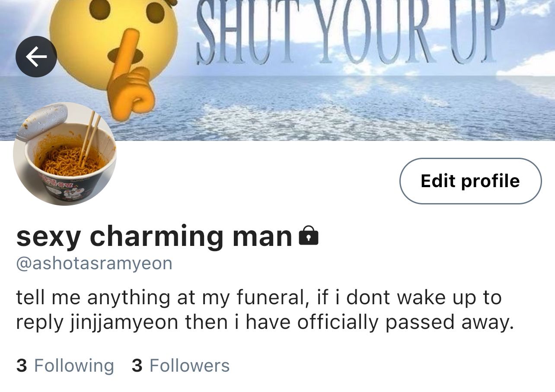
Task: Click the Edit profile button
Action: [x=470, y=181]
